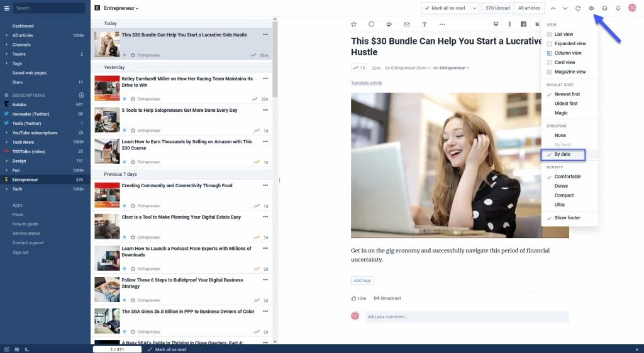Image resolution: width=644 pixels, height=353 pixels.
Task: Choose Newest first sort order
Action: point(567,94)
